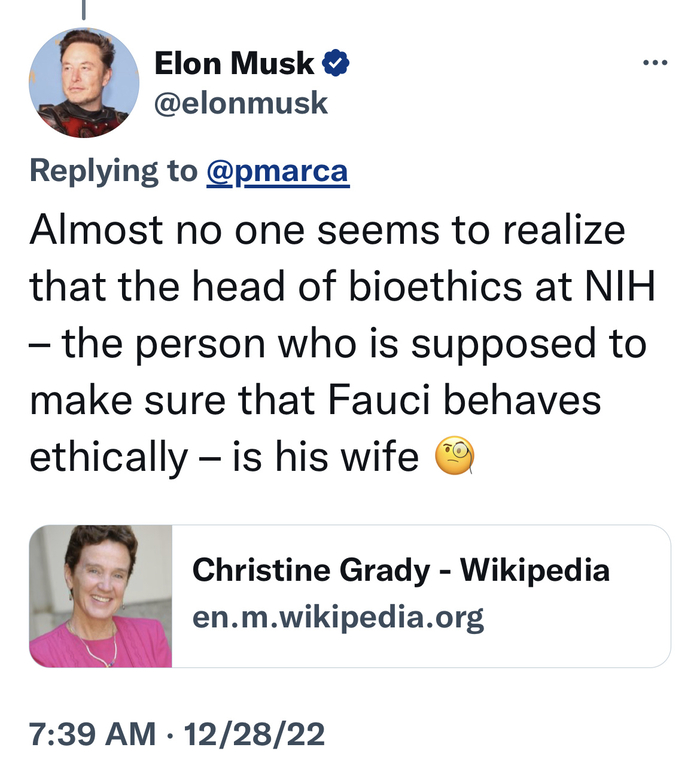Open the "Christine Grady - Wikipedia" card title

point(400,571)
